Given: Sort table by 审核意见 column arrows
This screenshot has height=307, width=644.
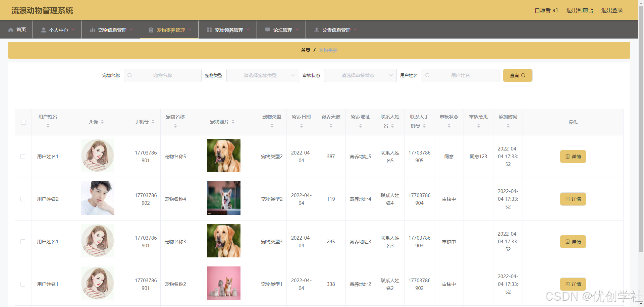Looking at the screenshot, I should 479,126.
